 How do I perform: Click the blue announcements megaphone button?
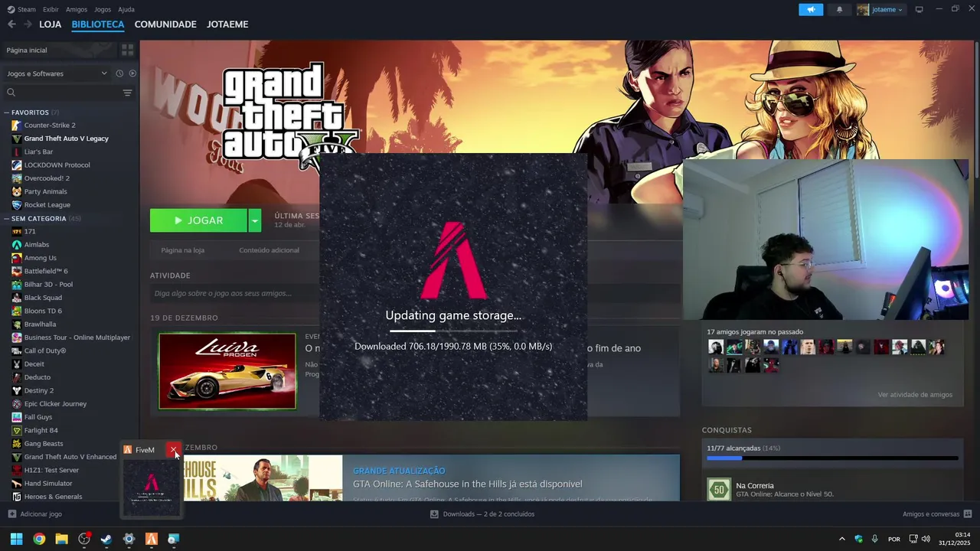point(811,10)
